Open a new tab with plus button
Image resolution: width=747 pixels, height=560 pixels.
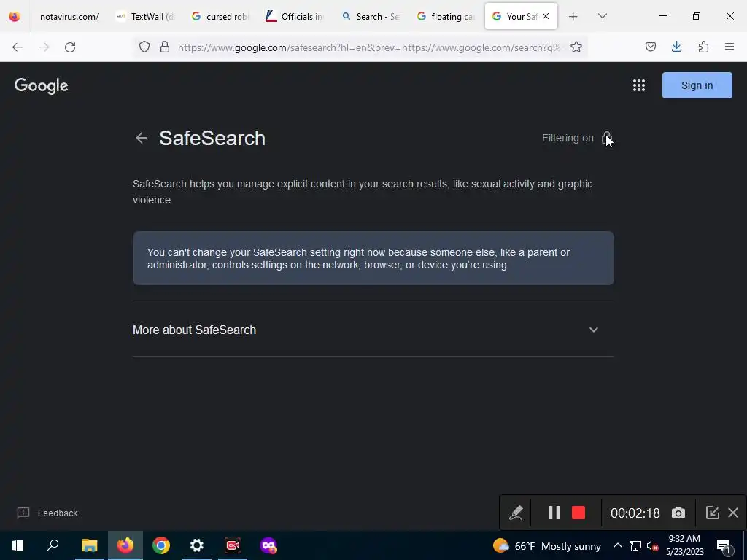pos(573,17)
